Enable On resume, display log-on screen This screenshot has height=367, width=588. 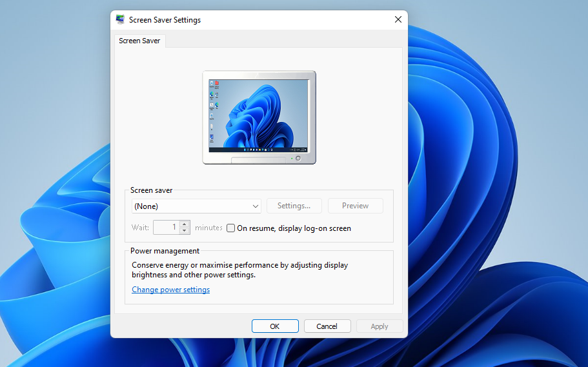[x=231, y=228]
